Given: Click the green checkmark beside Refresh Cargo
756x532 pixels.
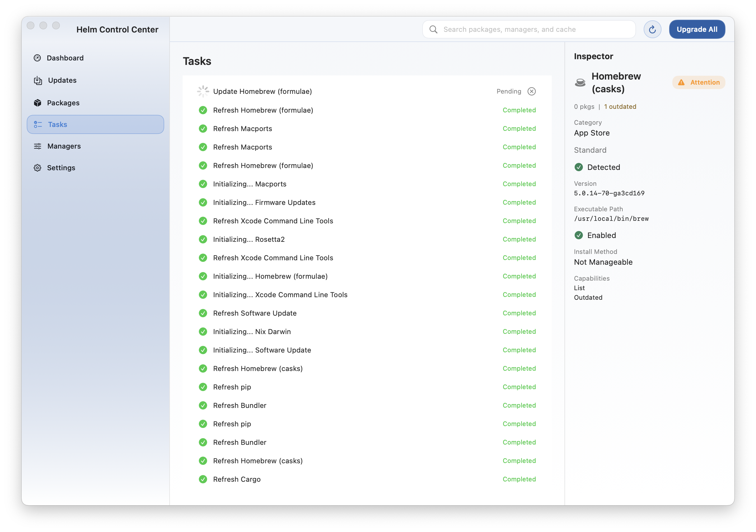Looking at the screenshot, I should click(203, 479).
